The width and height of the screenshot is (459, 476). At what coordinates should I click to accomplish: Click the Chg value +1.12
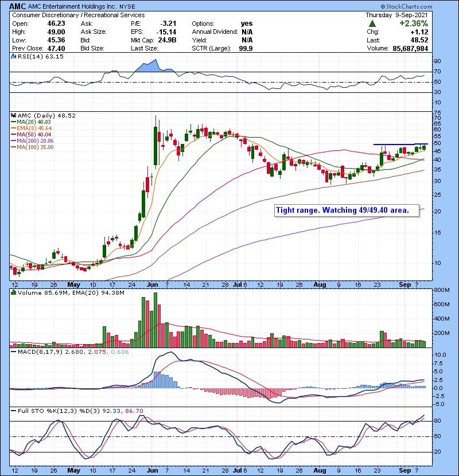(x=419, y=32)
